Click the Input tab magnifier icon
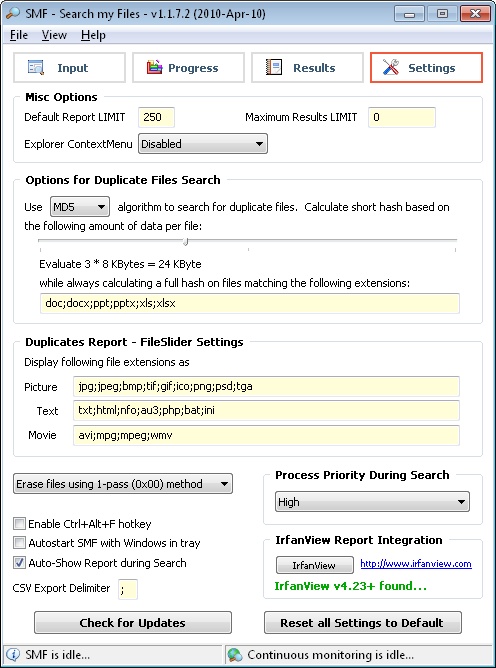Image resolution: width=496 pixels, height=668 pixels. (x=36, y=67)
